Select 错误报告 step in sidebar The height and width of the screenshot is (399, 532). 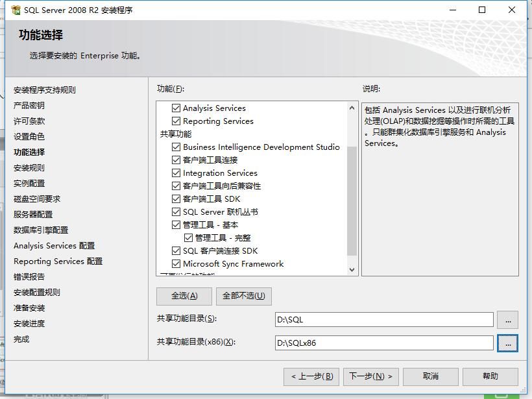tap(29, 277)
